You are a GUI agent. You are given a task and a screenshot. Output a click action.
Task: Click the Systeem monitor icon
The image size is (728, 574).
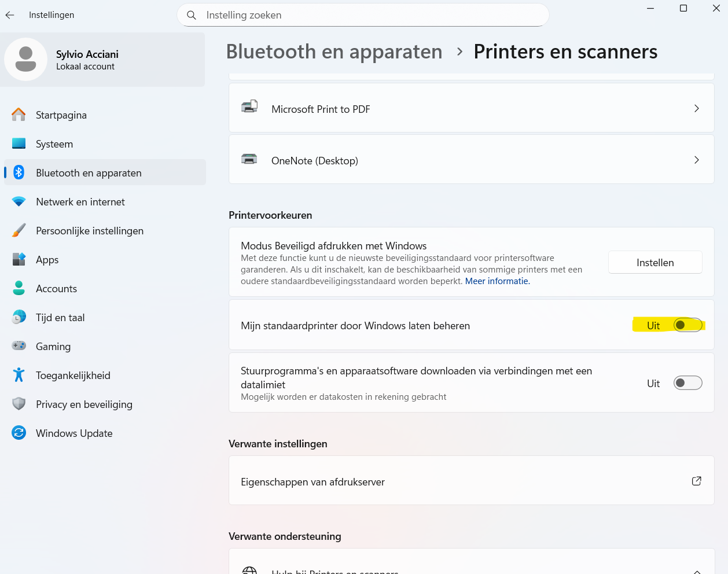point(19,143)
